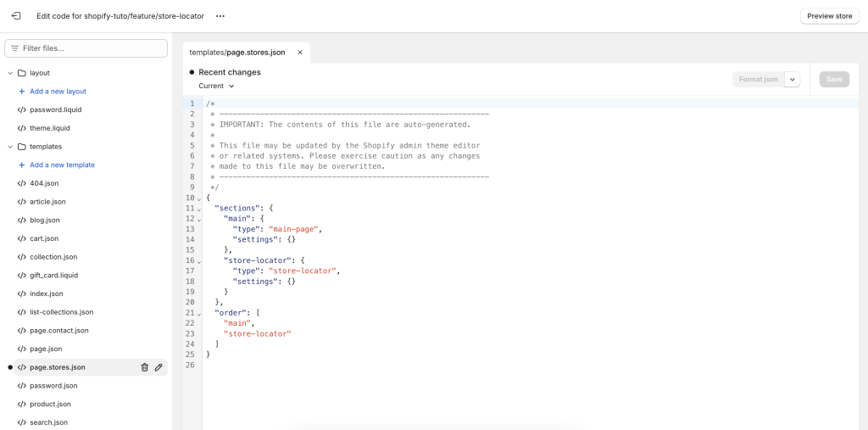Open the product.json template file
Image resolution: width=868 pixels, height=430 pixels.
click(50, 404)
